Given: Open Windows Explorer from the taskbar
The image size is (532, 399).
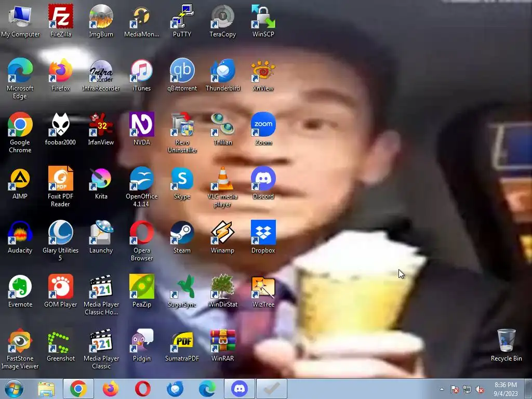Looking at the screenshot, I should [46, 389].
